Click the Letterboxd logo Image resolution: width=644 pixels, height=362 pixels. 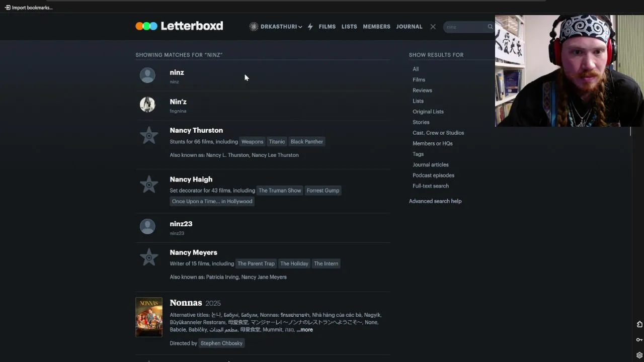(x=179, y=26)
